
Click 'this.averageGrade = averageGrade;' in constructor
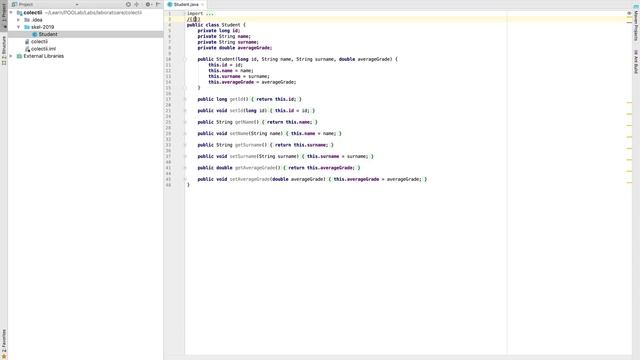pos(252,82)
